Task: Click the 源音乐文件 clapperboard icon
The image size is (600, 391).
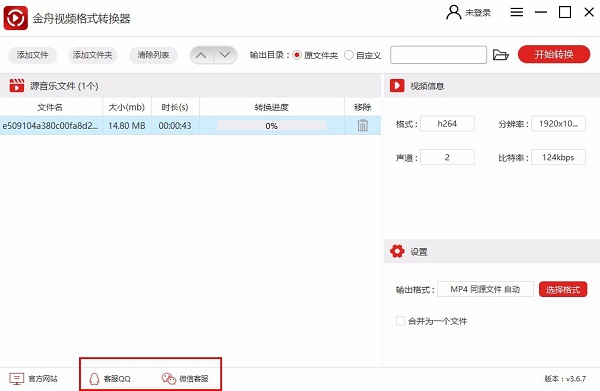Action: click(x=17, y=86)
